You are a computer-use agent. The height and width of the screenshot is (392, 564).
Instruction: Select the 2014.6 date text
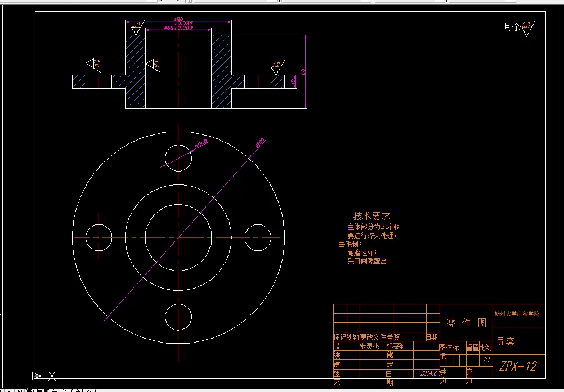click(x=430, y=373)
